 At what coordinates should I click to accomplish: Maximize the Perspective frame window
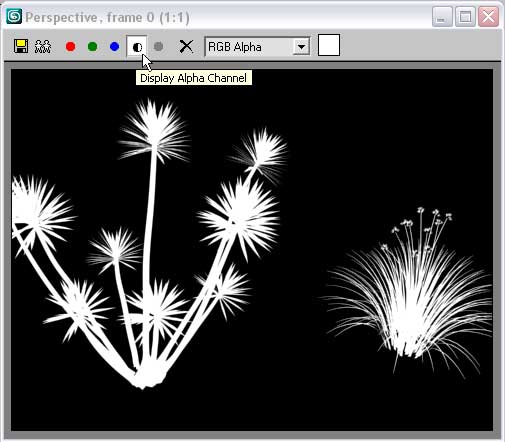click(465, 17)
